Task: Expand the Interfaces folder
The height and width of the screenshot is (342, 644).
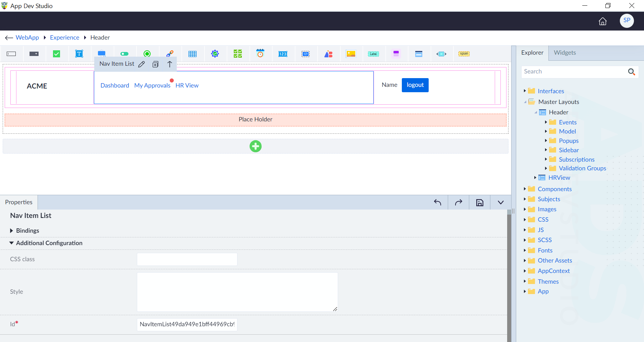Action: pos(525,91)
